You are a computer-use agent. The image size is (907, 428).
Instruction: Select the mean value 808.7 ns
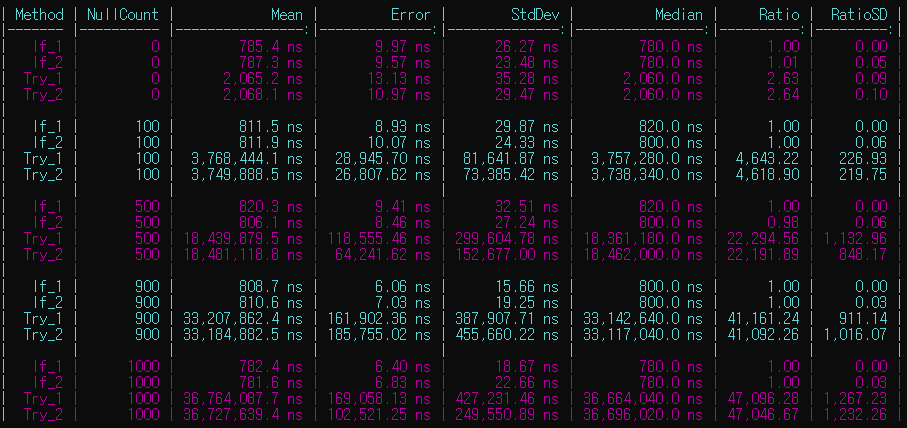(271, 286)
